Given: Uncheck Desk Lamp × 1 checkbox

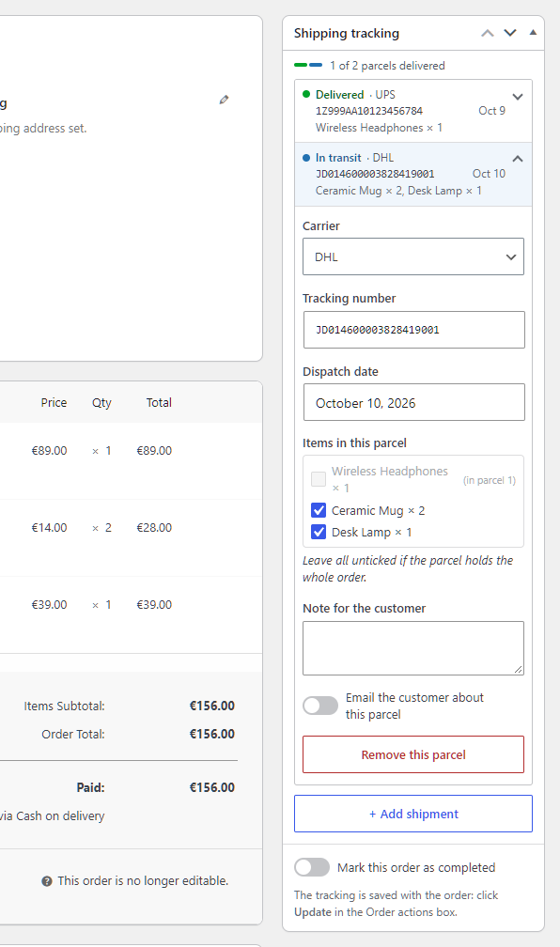Looking at the screenshot, I should coord(319,532).
